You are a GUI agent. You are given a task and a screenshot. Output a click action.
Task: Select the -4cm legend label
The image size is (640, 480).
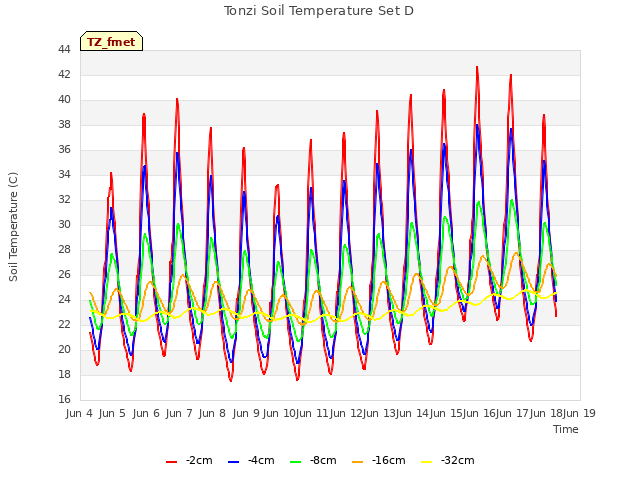pos(261,460)
